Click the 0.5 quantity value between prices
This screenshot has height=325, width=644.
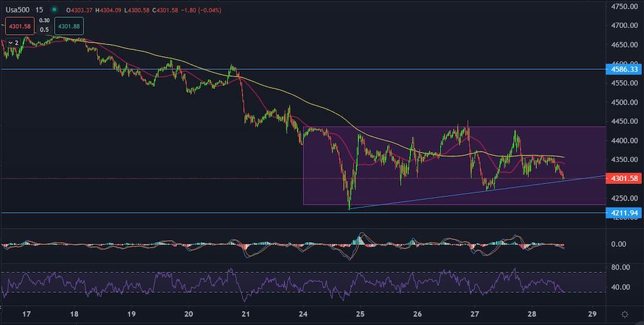[44, 30]
